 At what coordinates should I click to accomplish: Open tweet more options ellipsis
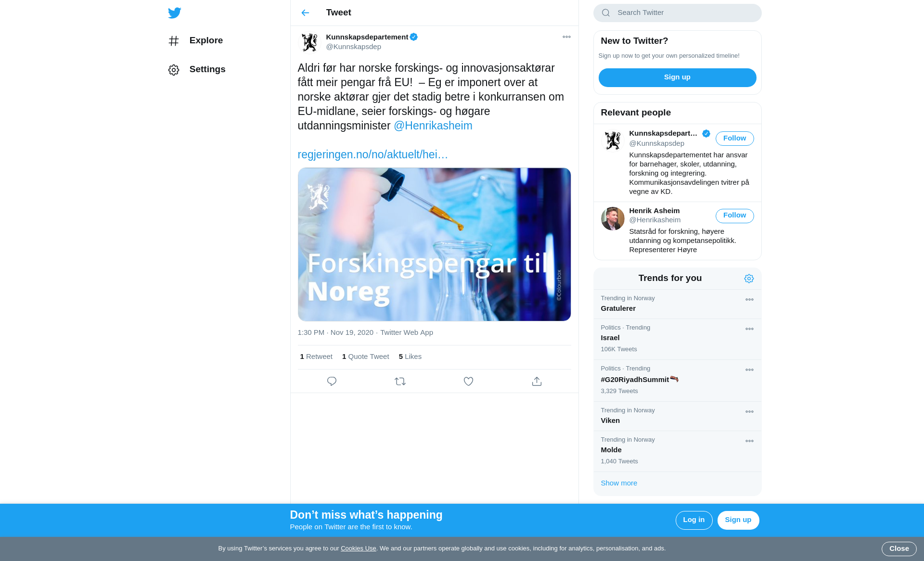click(x=566, y=37)
